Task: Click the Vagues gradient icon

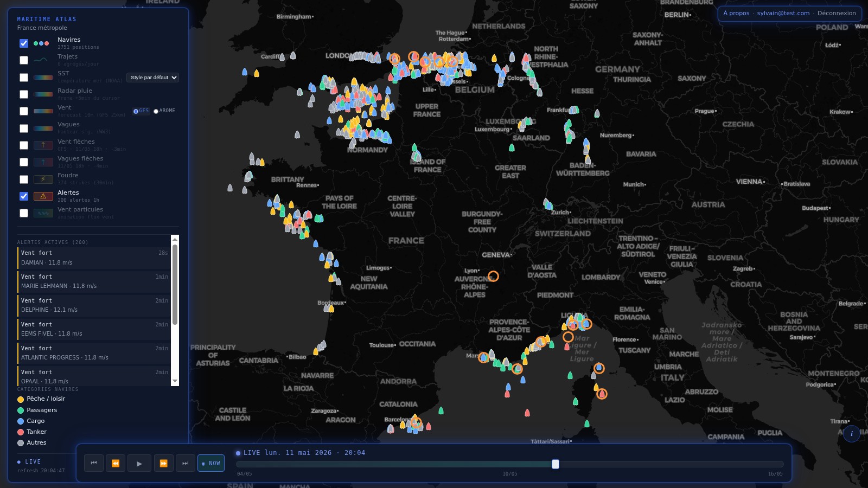Action: coord(43,129)
